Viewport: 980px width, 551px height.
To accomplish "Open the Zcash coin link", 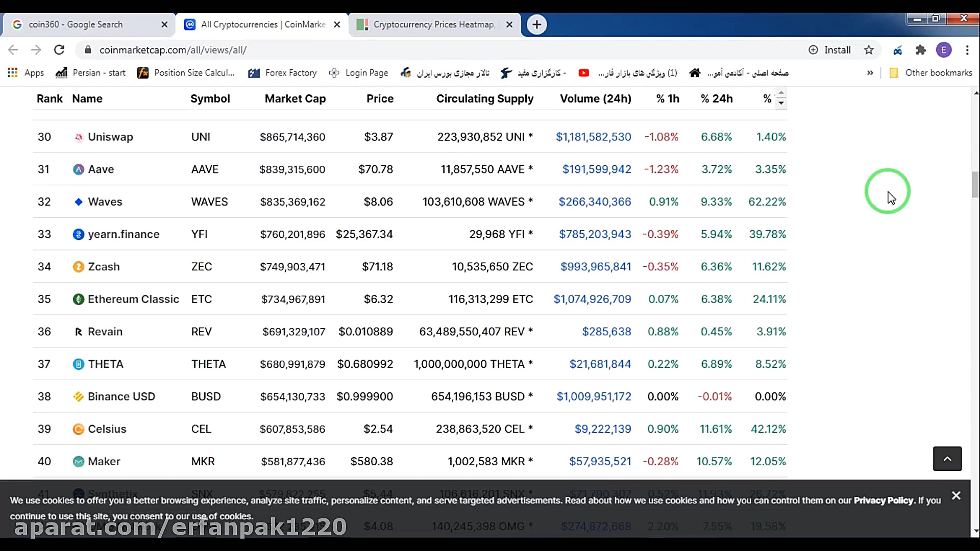I will [x=104, y=267].
